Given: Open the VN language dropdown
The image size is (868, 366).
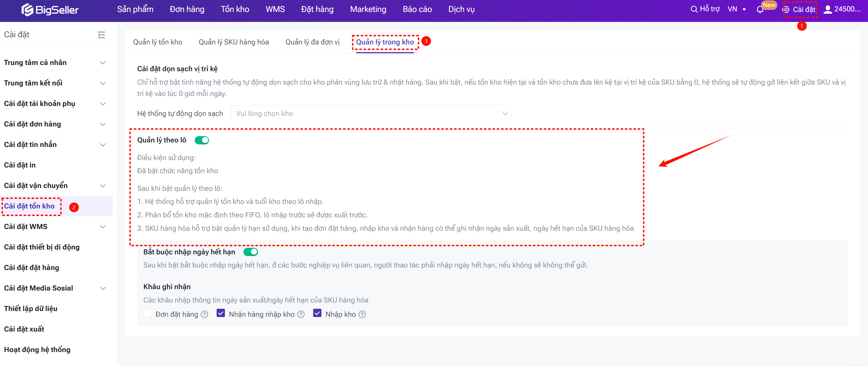Looking at the screenshot, I should (737, 9).
